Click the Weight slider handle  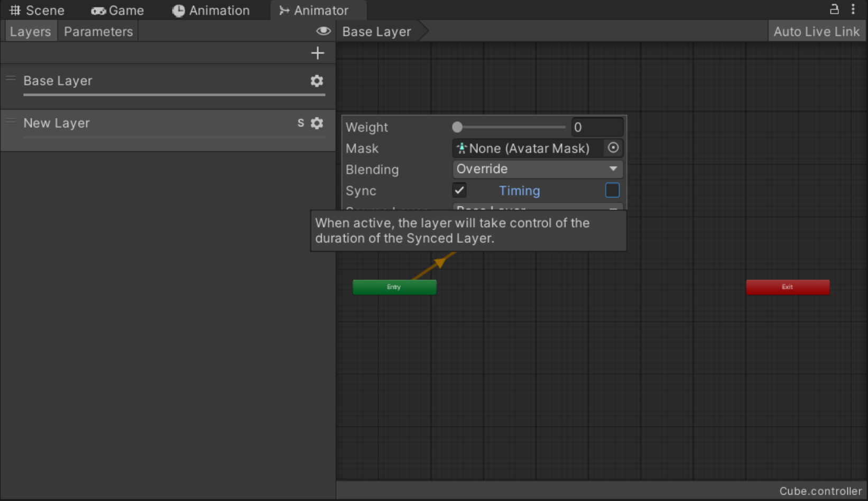click(x=457, y=127)
